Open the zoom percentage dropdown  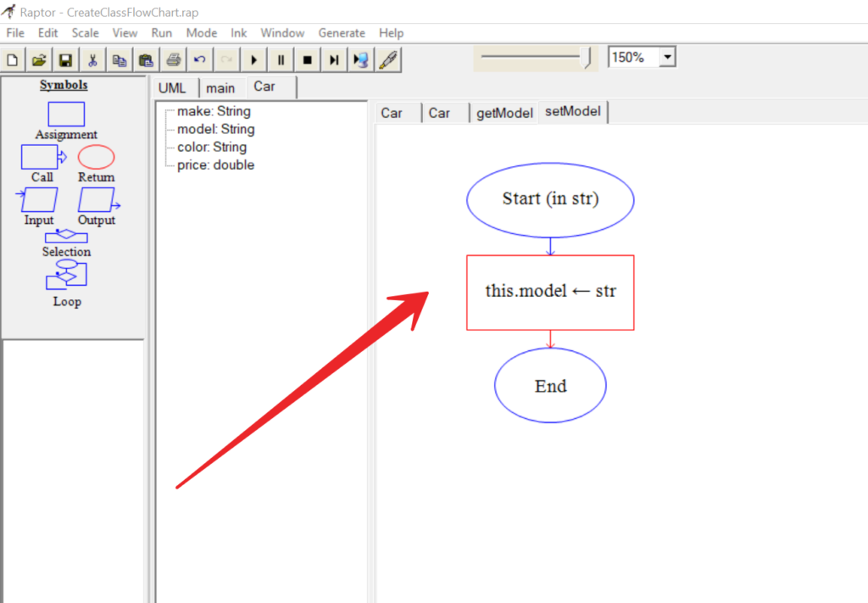point(667,57)
